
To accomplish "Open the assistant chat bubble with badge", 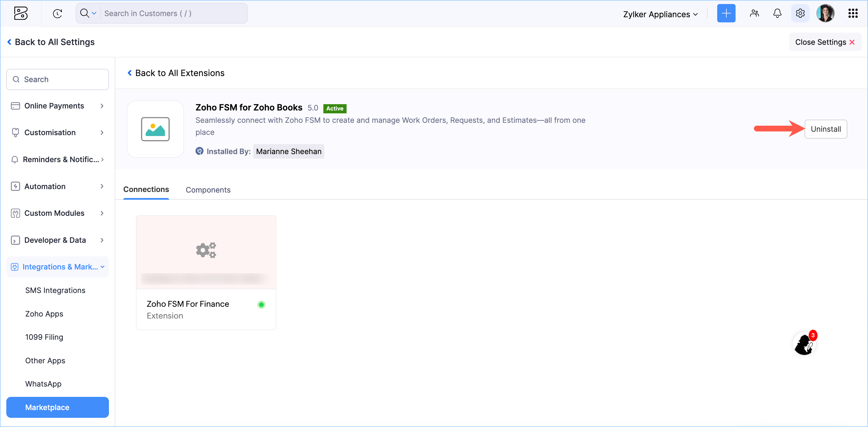I will [805, 343].
